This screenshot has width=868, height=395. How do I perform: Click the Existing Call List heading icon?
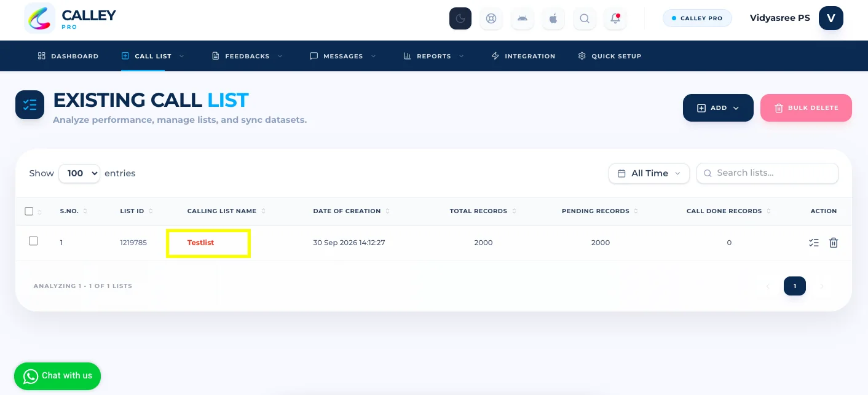coord(30,104)
